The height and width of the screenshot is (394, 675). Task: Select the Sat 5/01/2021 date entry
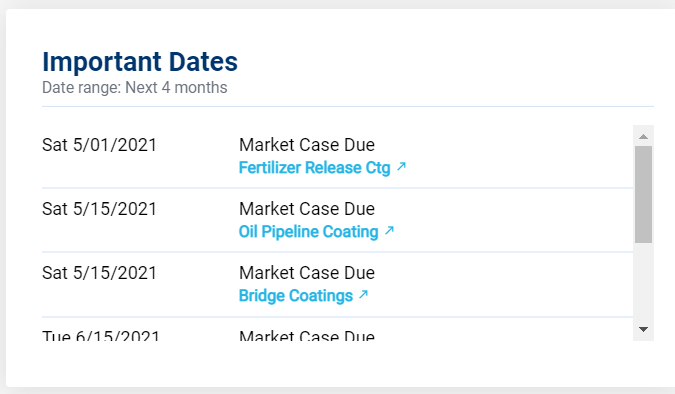[99, 145]
